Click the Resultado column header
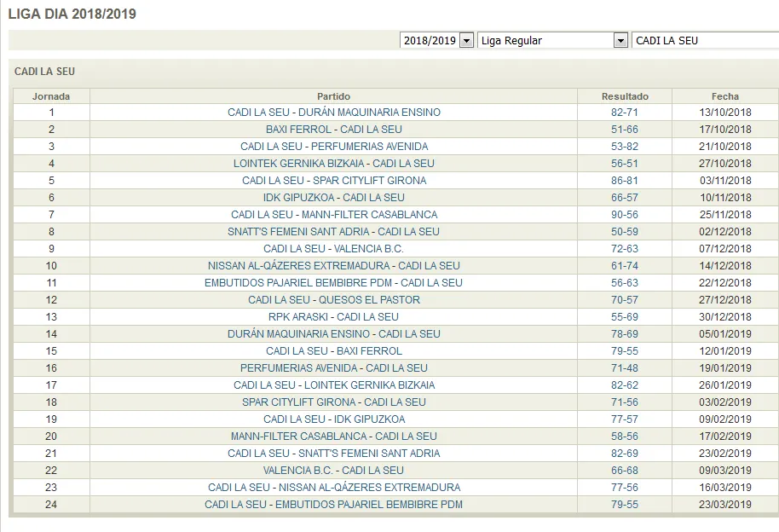Screen dimensions: 779x532 [625, 96]
